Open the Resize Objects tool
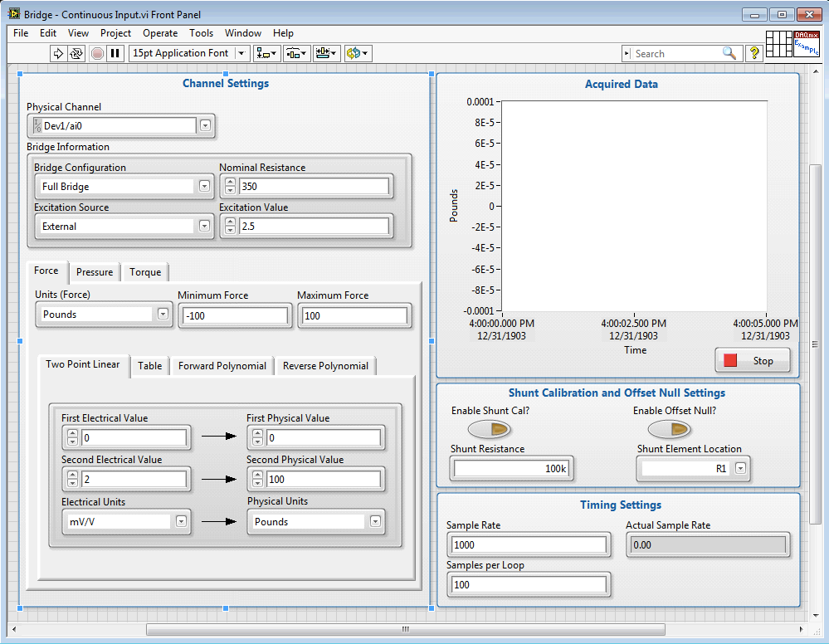This screenshot has width=829, height=644. (326, 53)
